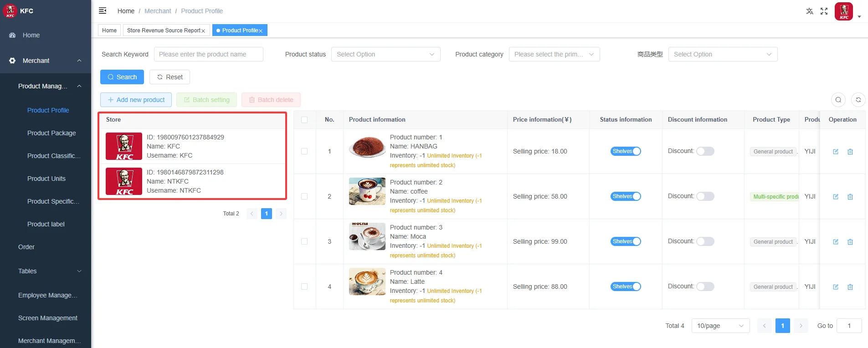
Task: Close the Product Profile tab
Action: click(261, 31)
